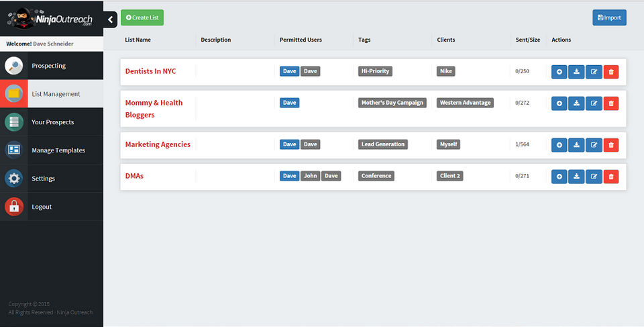
Task: Delete Mommy & Health Bloggers list
Action: [611, 103]
